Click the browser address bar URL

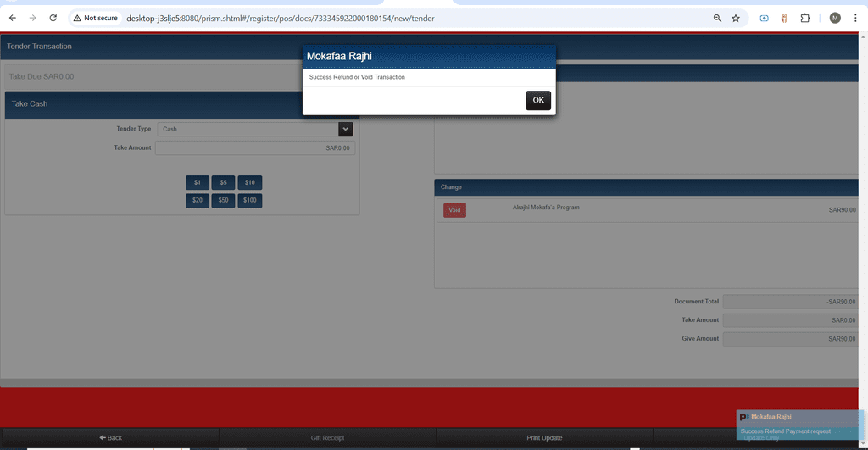(280, 19)
